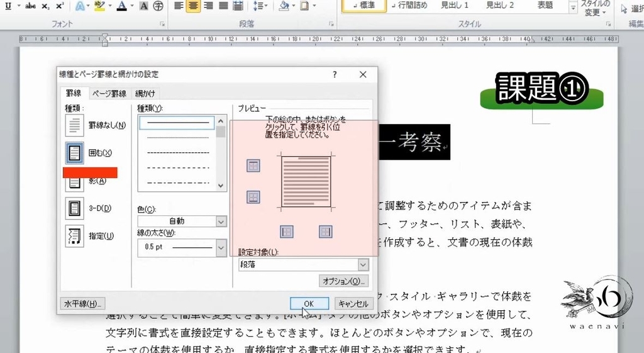Click the borders button in ribbon
The width and height of the screenshot is (644, 353).
click(304, 6)
